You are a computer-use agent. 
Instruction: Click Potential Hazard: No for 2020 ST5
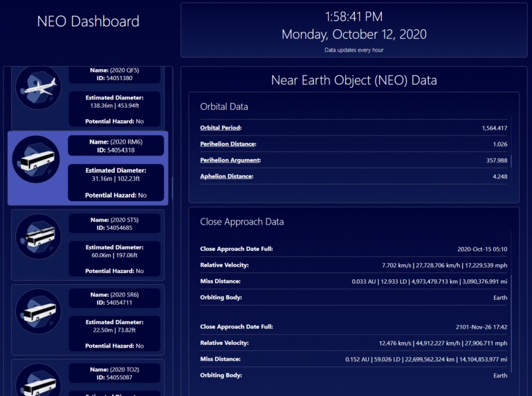coord(115,271)
